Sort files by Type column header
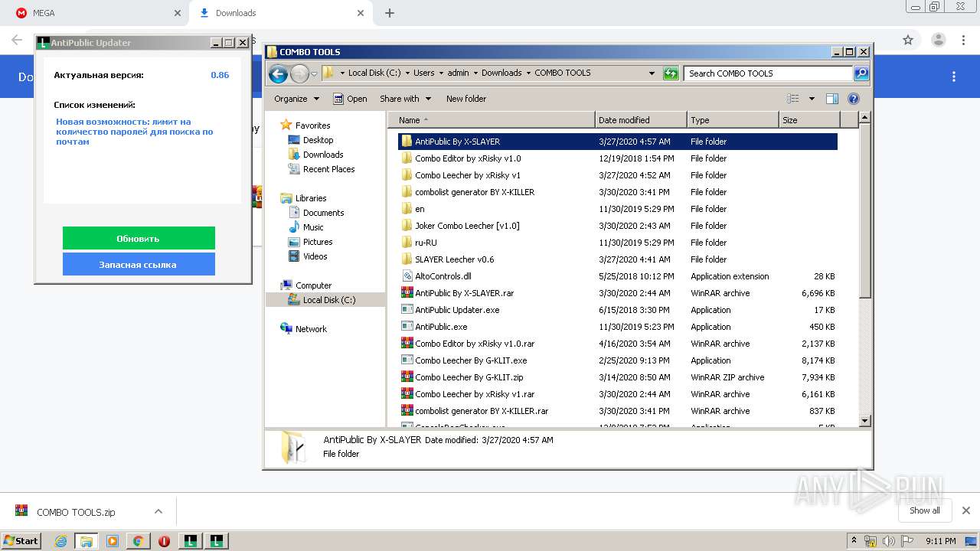This screenshot has height=551, width=980. pyautogui.click(x=733, y=120)
